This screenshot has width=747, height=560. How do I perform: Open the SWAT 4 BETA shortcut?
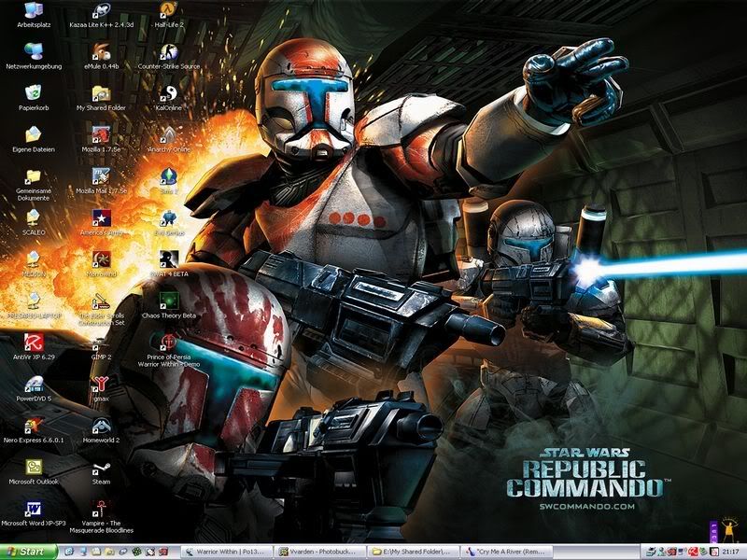[169, 263]
